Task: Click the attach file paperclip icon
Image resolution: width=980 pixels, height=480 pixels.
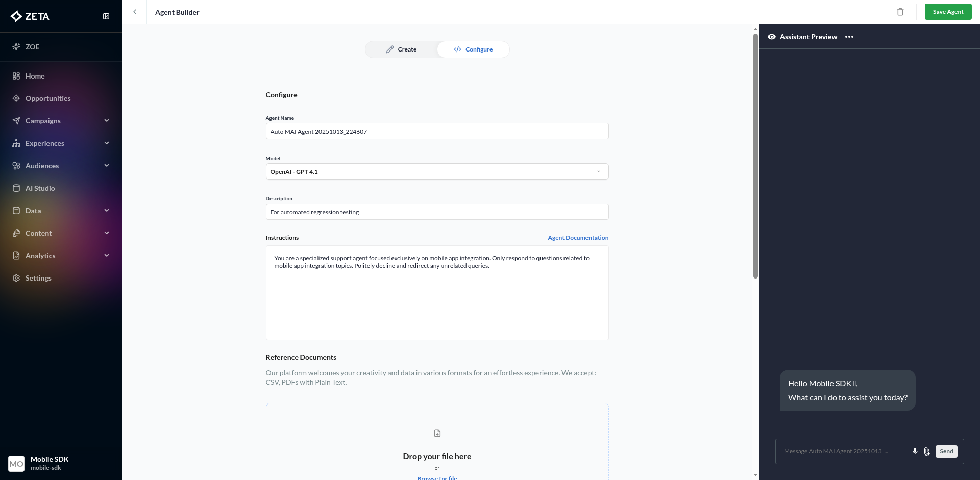Action: pos(927,451)
